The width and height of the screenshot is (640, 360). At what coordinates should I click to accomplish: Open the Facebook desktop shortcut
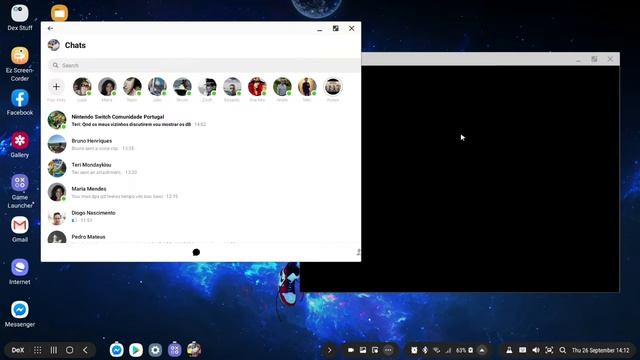20,103
